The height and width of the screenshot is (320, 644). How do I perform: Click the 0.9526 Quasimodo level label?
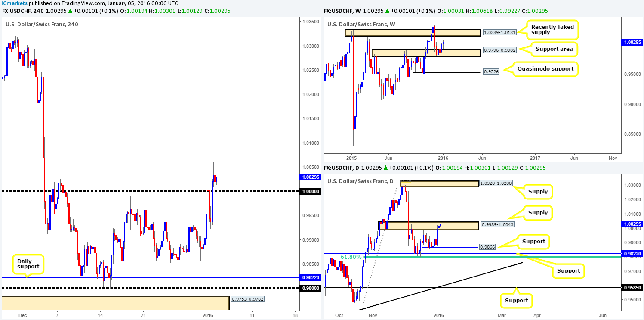coord(490,72)
